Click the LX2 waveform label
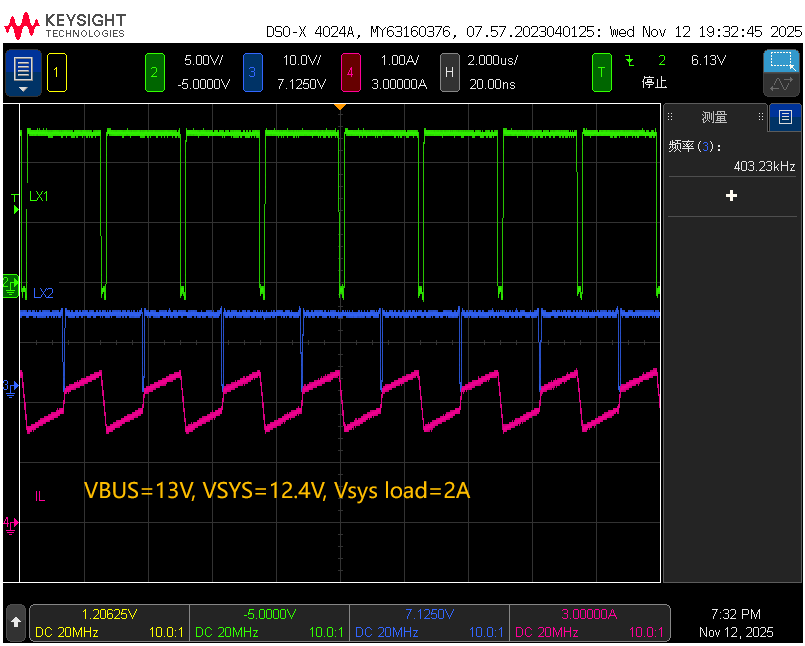Screen dimensions: 805x646 click(43, 293)
